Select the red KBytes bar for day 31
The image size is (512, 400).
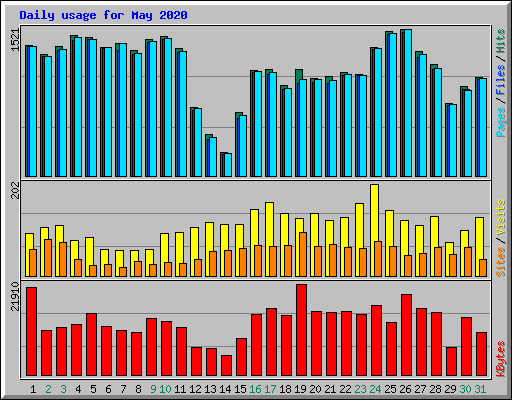[482, 354]
